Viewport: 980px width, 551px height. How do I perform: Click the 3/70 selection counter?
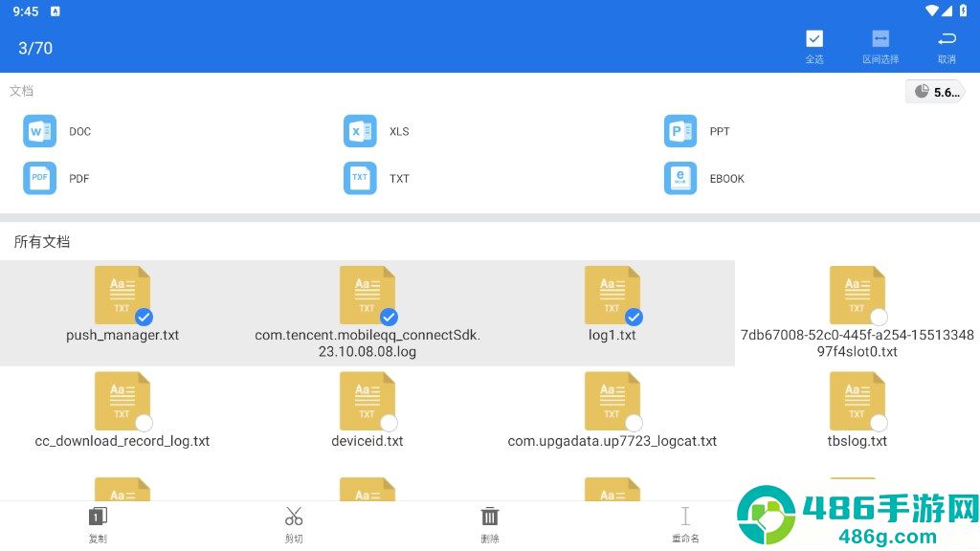(35, 48)
